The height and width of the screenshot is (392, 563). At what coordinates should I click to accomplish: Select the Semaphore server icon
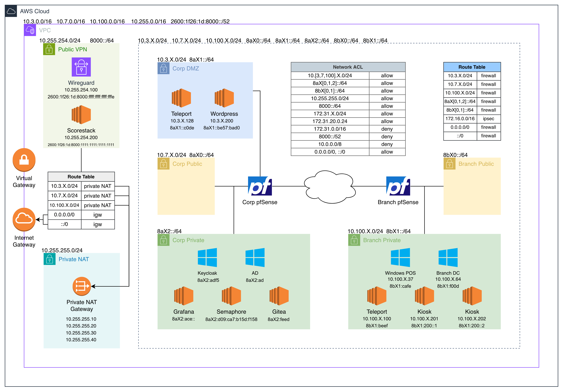(231, 296)
